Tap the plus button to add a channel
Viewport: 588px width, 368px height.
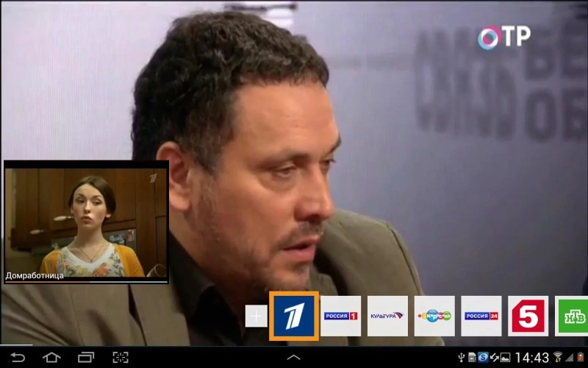coord(256,316)
